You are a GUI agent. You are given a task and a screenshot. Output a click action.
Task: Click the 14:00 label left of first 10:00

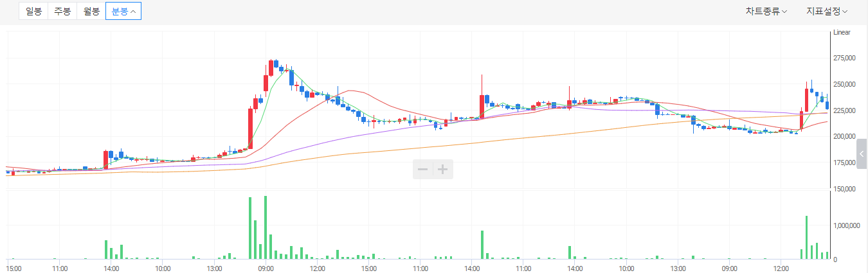pos(111,268)
